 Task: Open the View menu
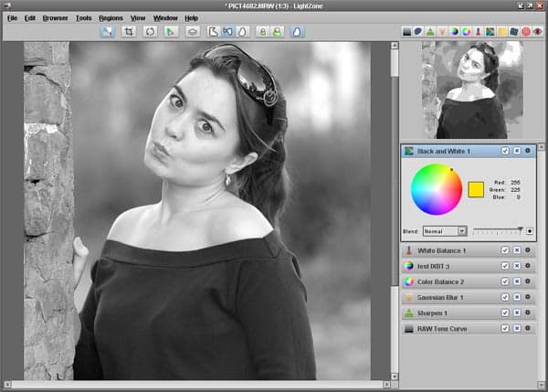pos(138,18)
